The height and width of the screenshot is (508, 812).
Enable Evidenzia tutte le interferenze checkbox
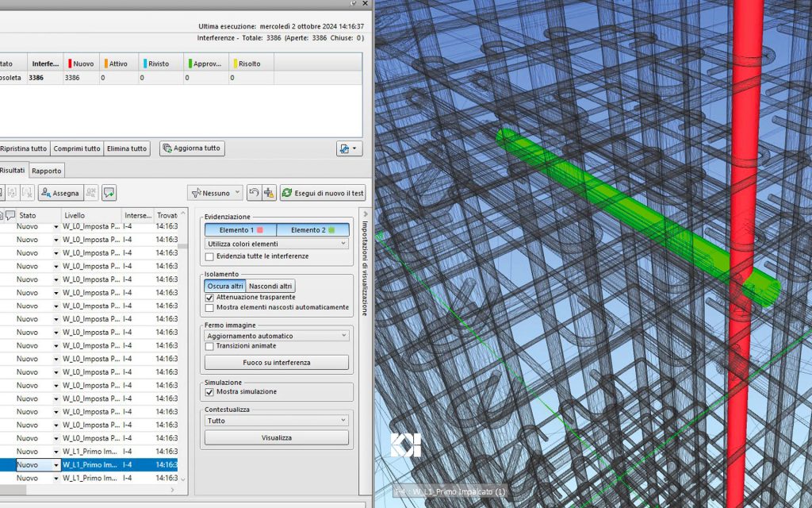pyautogui.click(x=209, y=256)
